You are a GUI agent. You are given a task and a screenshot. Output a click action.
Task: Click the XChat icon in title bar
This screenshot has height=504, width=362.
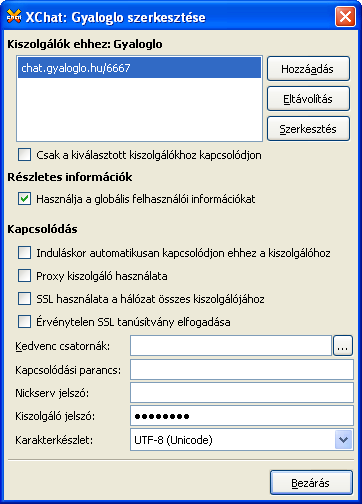click(x=14, y=16)
